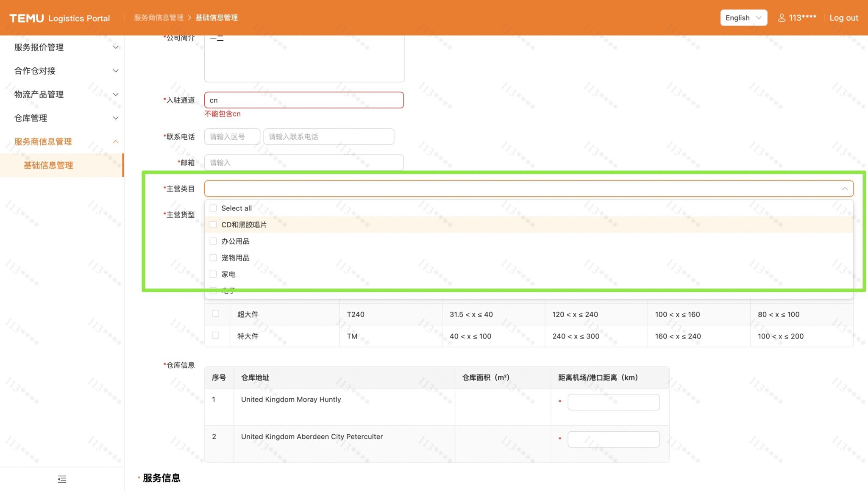Click inside the 邮箱 input field
The image size is (868, 491).
[x=303, y=163]
